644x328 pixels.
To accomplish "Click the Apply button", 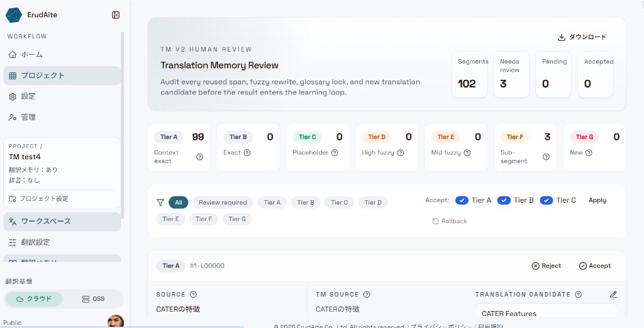I will click(x=597, y=200).
